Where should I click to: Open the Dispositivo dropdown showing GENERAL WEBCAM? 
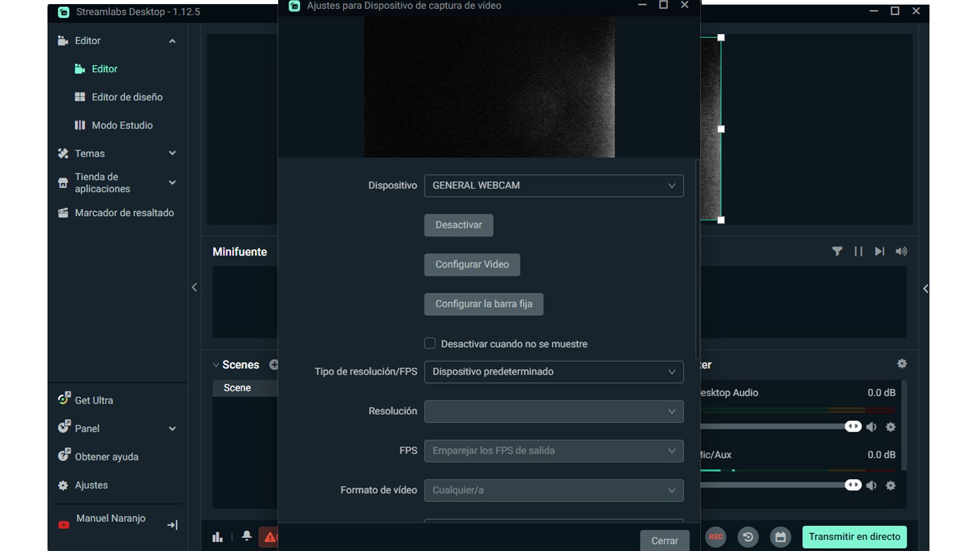(x=554, y=185)
